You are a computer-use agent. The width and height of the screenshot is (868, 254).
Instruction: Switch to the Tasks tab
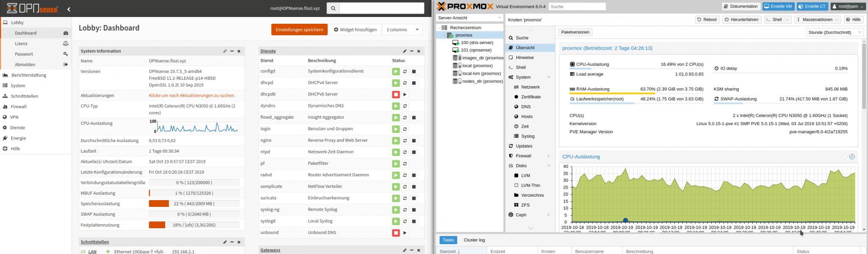(x=448, y=240)
